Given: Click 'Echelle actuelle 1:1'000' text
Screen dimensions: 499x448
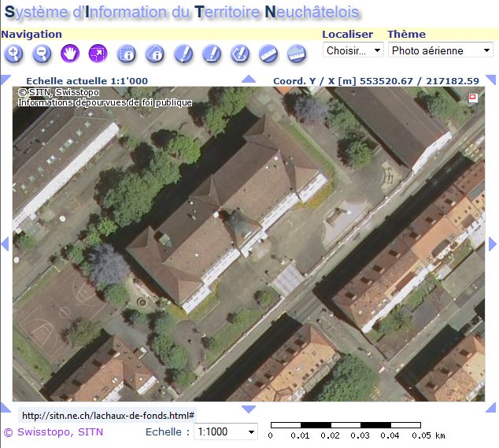Looking at the screenshot, I should click(87, 81).
